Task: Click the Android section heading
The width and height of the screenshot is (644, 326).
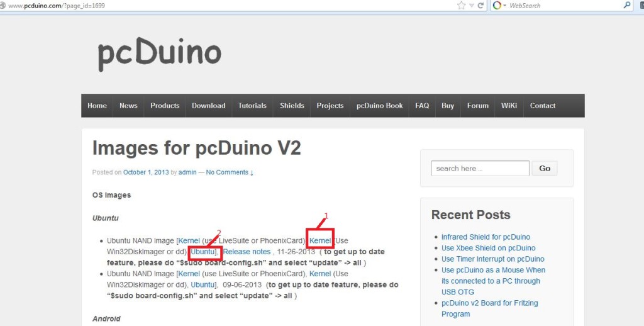Action: point(106,318)
